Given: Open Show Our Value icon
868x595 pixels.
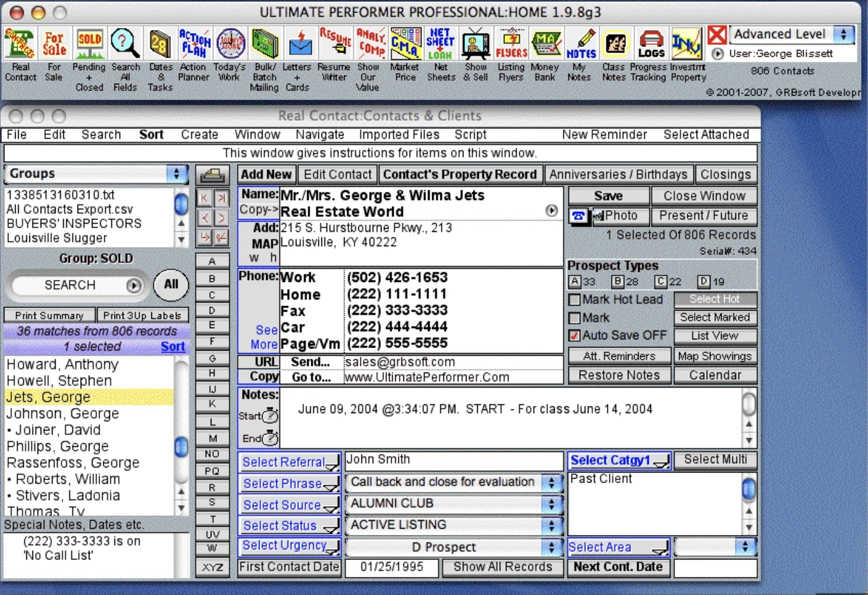Looking at the screenshot, I should [x=370, y=44].
